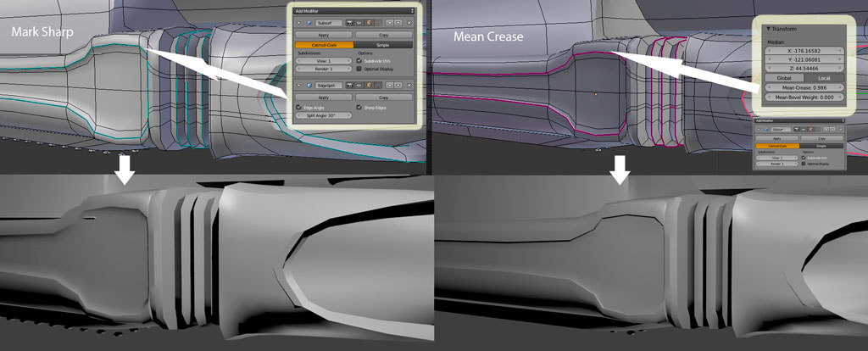Move Subsurf modifier up, Mark Sharp panel
Image resolution: width=868 pixels, height=351 pixels.
click(390, 23)
